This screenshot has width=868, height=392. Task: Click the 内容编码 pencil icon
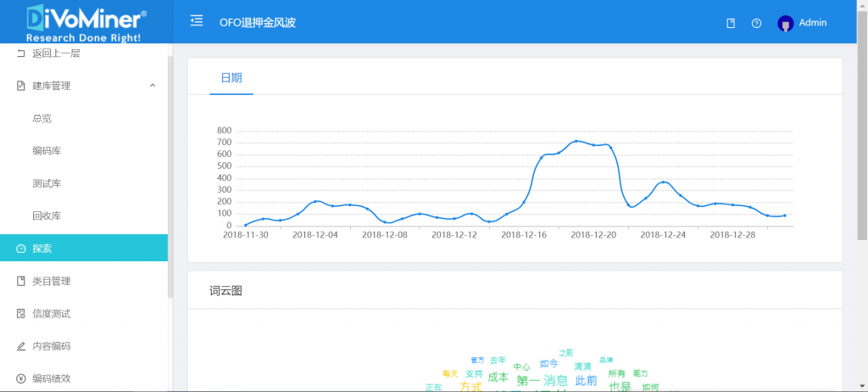(21, 346)
